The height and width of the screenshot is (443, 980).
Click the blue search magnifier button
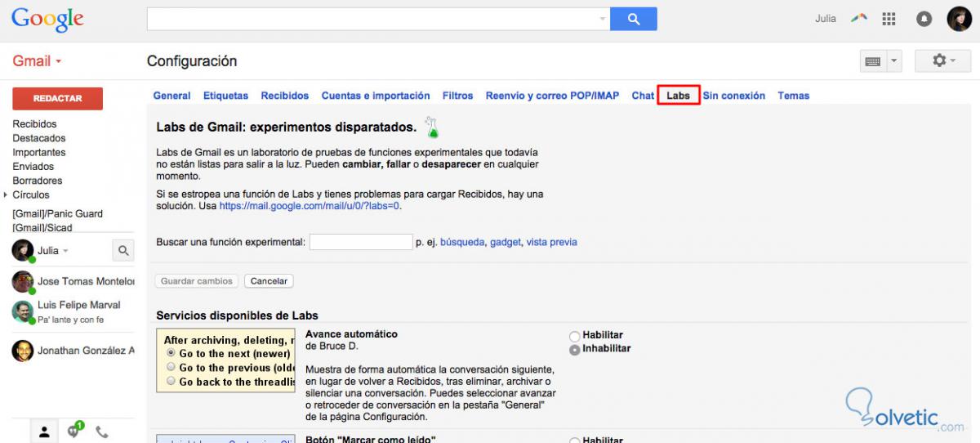(x=634, y=18)
